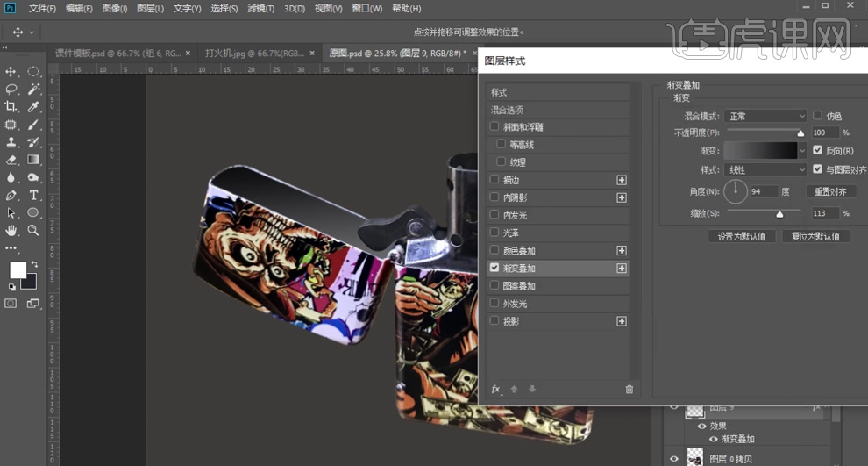The height and width of the screenshot is (466, 868).
Task: Click the plus icon next to 描边
Action: pyautogui.click(x=622, y=180)
